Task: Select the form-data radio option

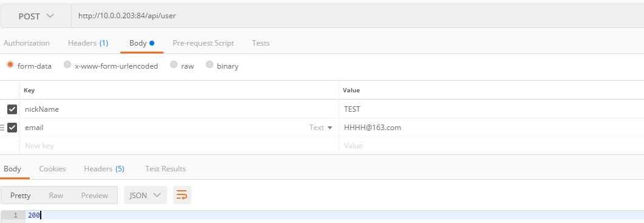Action: coord(10,65)
